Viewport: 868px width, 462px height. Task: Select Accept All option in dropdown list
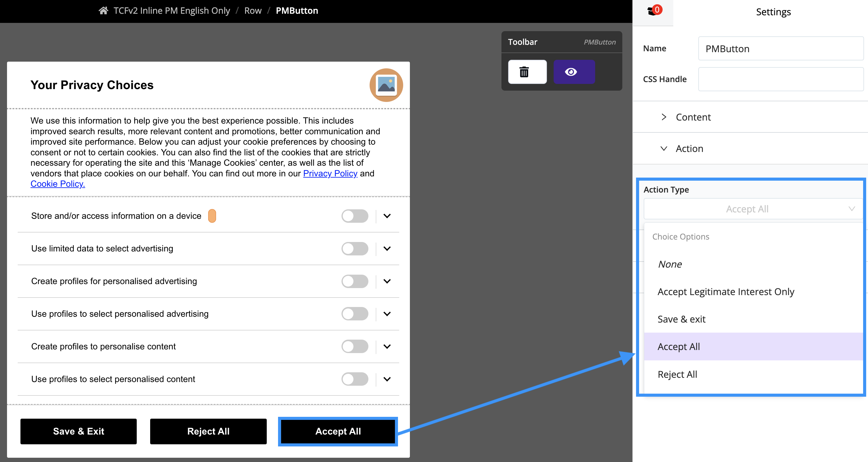click(x=753, y=346)
